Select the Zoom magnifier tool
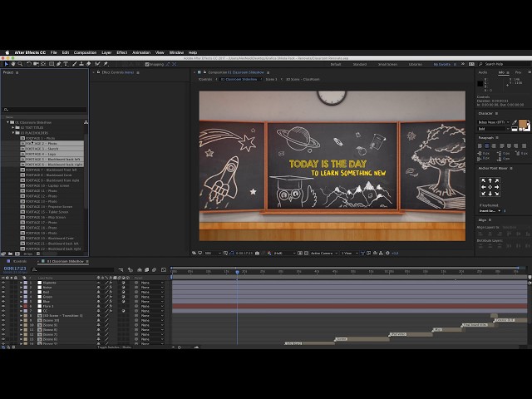Screen dimensions: 532x399 pos(20,64)
